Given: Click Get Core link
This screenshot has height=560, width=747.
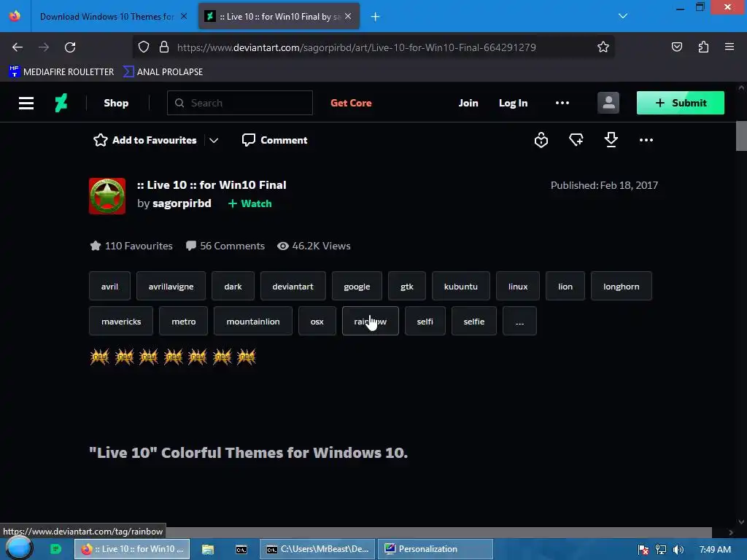Looking at the screenshot, I should [x=351, y=103].
